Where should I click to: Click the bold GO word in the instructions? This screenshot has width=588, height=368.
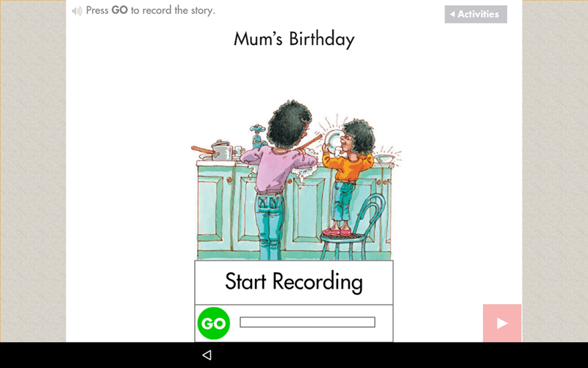(120, 10)
